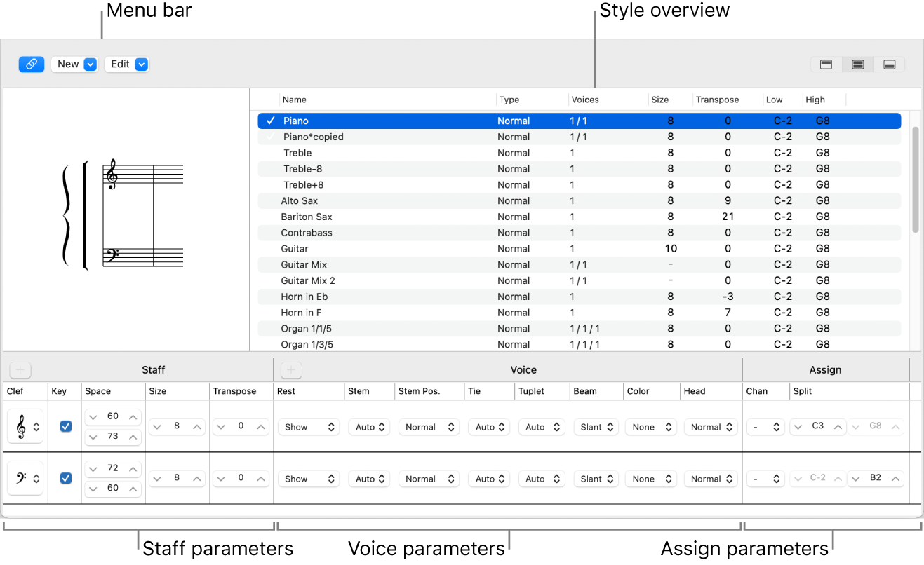This screenshot has height=565, width=924.
Task: Increase the treble staff transpose value
Action: click(x=261, y=426)
